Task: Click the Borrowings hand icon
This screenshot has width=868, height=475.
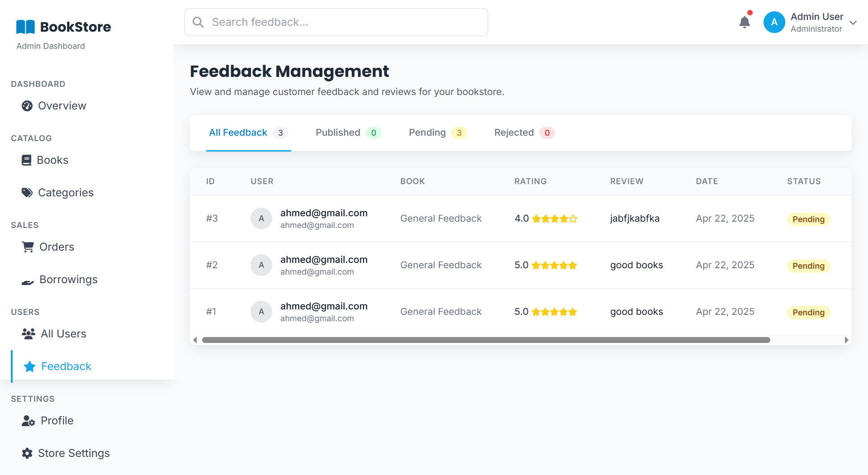Action: (28, 282)
